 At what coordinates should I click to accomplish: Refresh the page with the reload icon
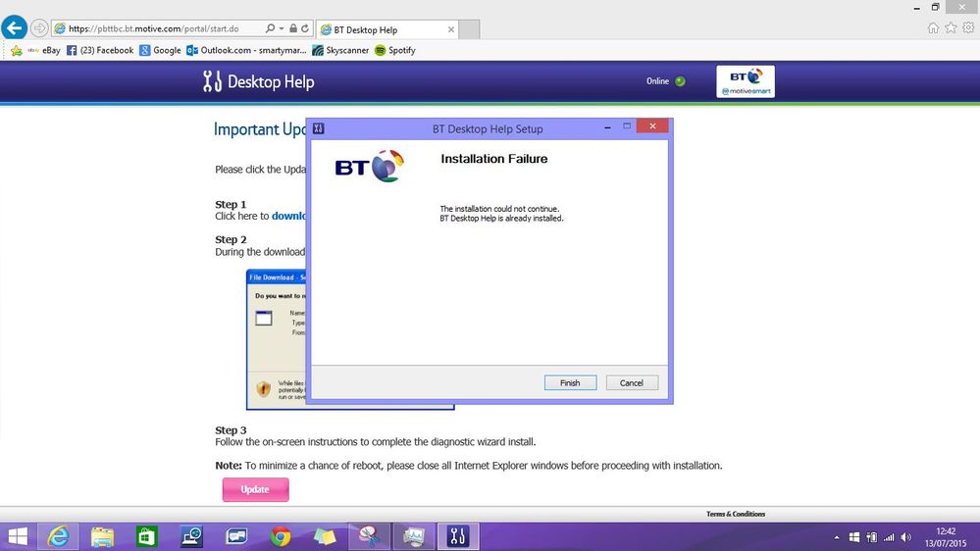[x=305, y=28]
